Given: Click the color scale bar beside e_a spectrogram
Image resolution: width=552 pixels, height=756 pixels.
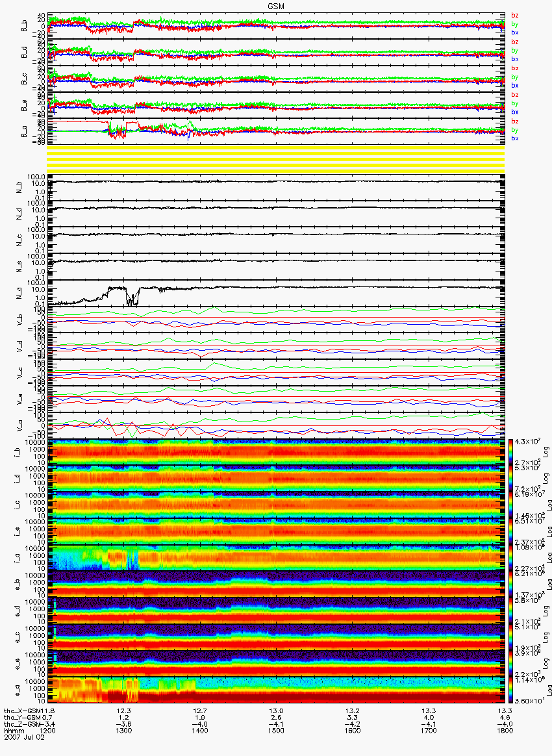Looking at the screenshot, I should click(x=511, y=690).
